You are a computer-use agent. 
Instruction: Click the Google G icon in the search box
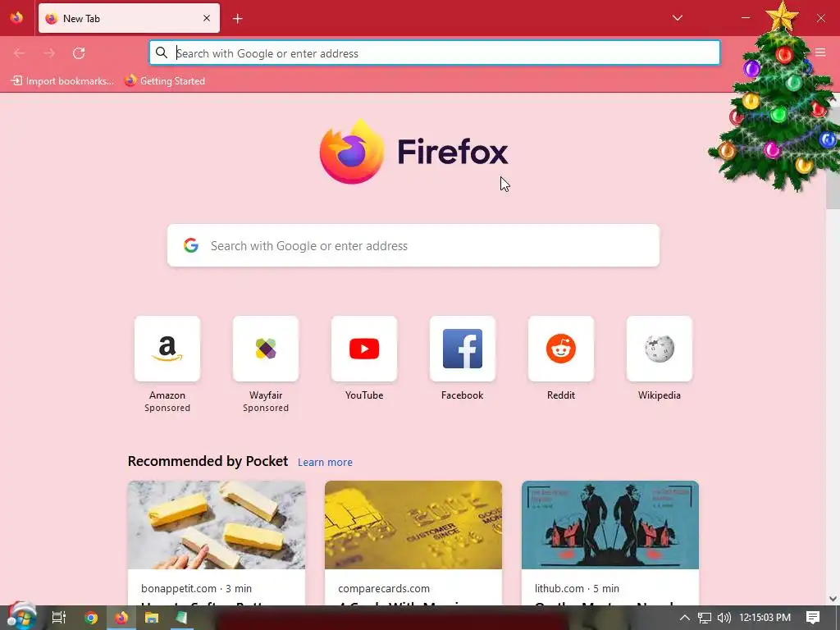coord(190,245)
